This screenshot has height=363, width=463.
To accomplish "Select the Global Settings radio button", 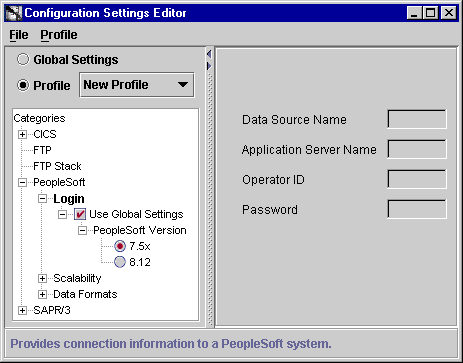I will pos(23,60).
